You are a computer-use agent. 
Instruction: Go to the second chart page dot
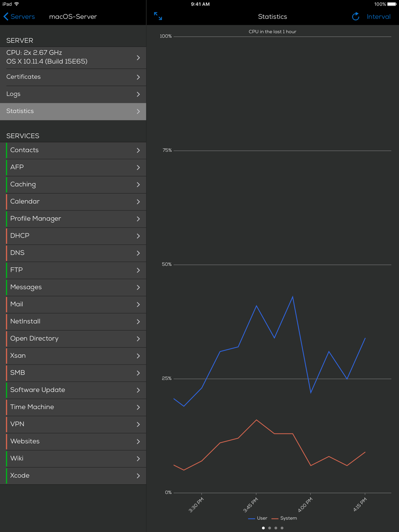pos(270,528)
